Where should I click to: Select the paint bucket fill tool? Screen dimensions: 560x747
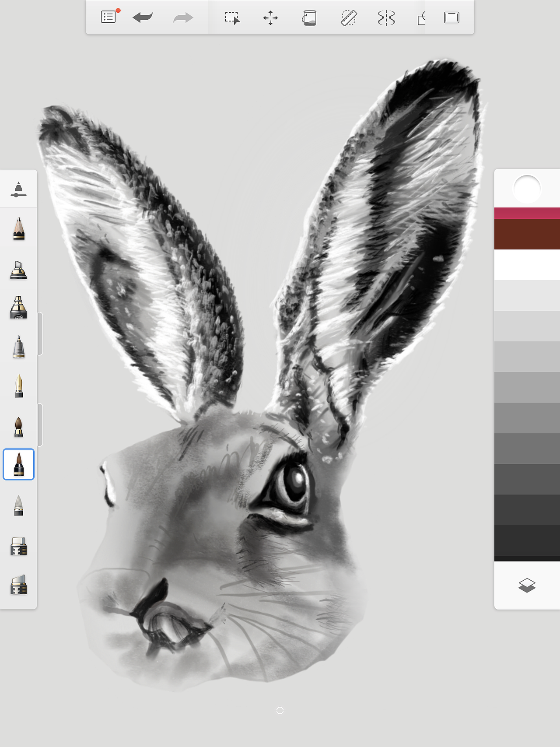click(x=309, y=18)
